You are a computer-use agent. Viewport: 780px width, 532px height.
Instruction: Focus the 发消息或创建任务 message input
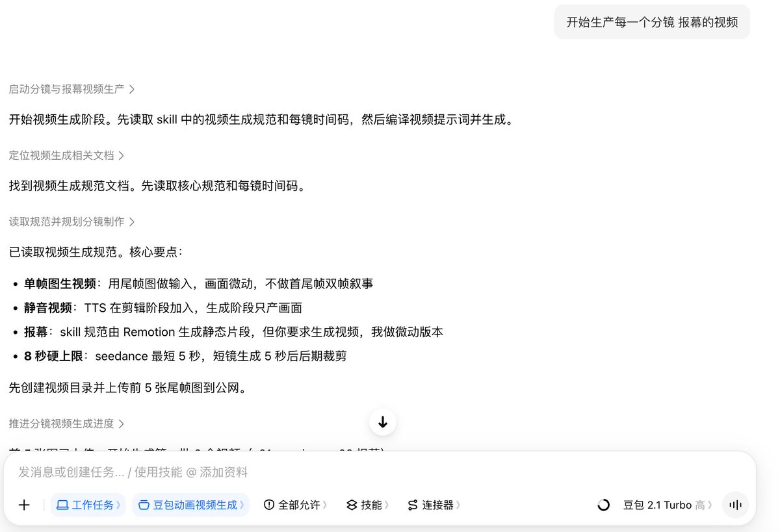pos(380,472)
